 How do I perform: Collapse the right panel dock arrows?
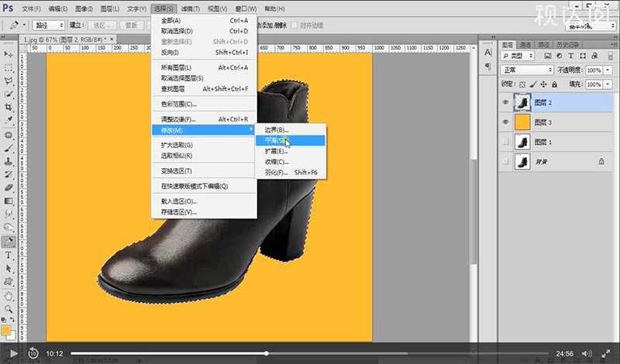(614, 36)
